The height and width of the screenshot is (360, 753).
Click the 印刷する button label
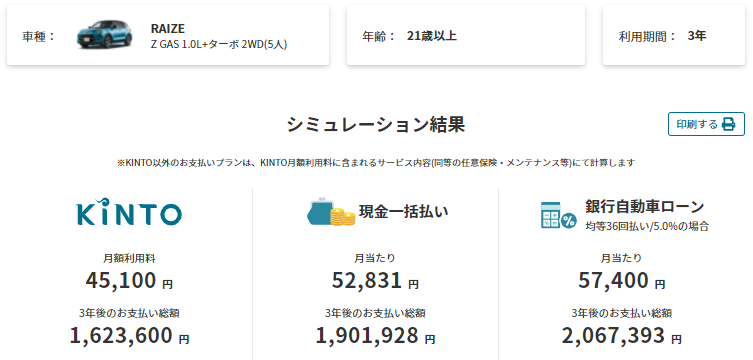[697, 124]
